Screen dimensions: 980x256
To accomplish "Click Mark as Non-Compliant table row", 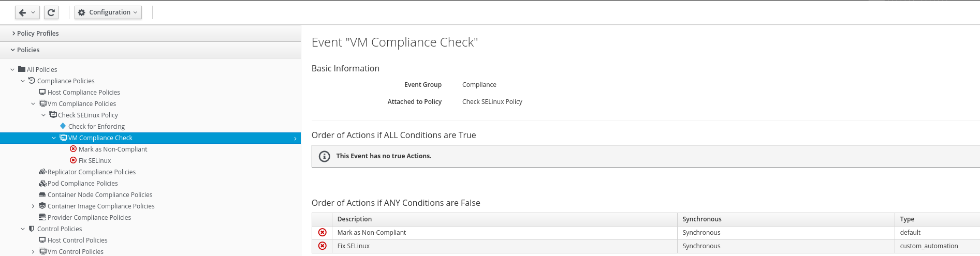I will tap(371, 233).
